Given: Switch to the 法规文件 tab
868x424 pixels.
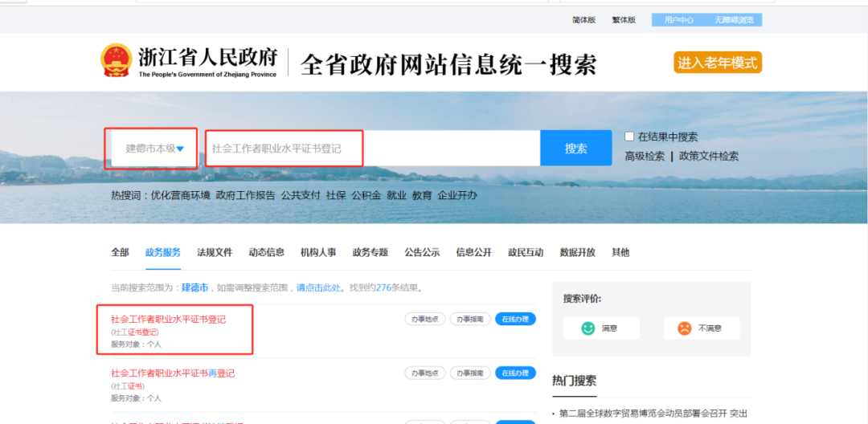Looking at the screenshot, I should pyautogui.click(x=215, y=252).
